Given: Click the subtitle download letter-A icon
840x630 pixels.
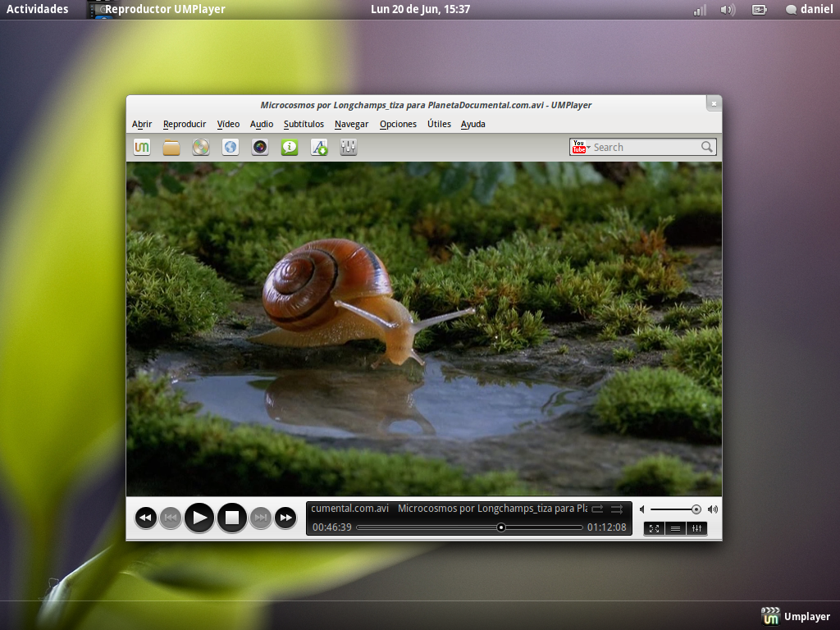Looking at the screenshot, I should pos(319,148).
